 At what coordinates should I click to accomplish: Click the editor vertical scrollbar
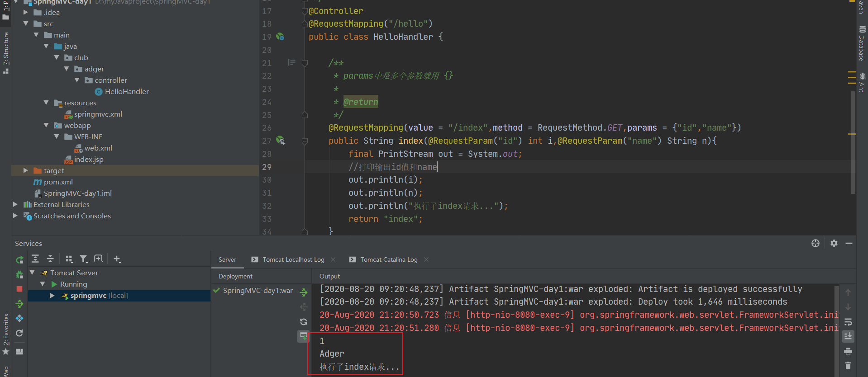coord(853,142)
